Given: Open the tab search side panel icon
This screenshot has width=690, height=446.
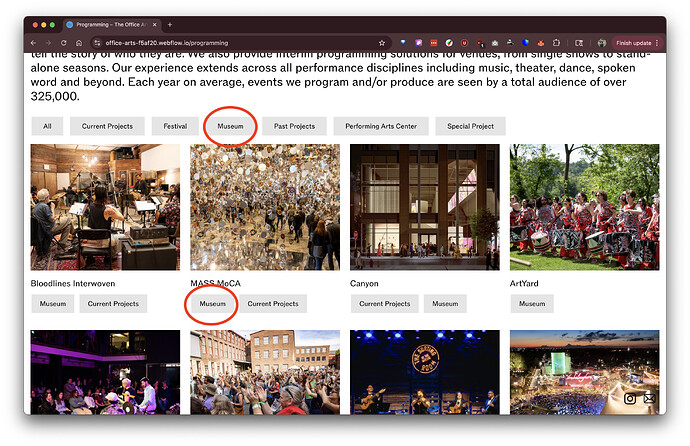Looking at the screenshot, I should [x=579, y=43].
